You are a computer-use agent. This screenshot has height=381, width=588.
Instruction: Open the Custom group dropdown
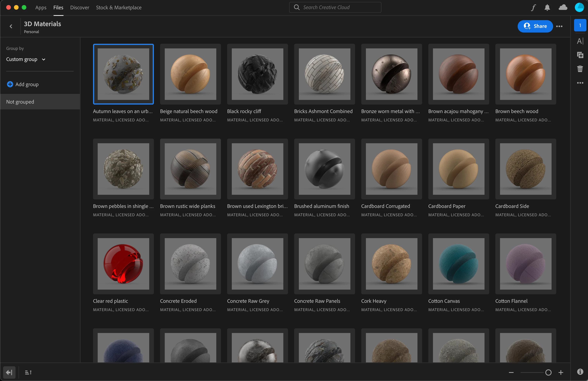tap(26, 59)
